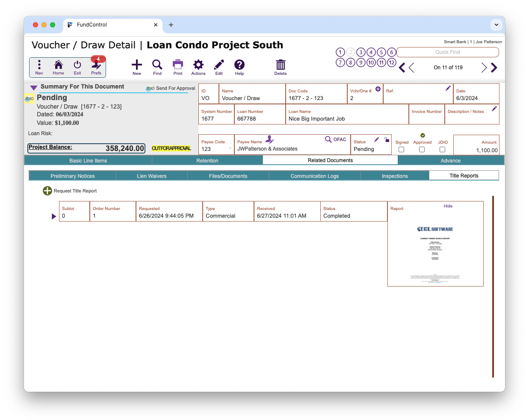This screenshot has width=529, height=420.
Task: Collapse the Summary For This Document section
Action: 34,88
